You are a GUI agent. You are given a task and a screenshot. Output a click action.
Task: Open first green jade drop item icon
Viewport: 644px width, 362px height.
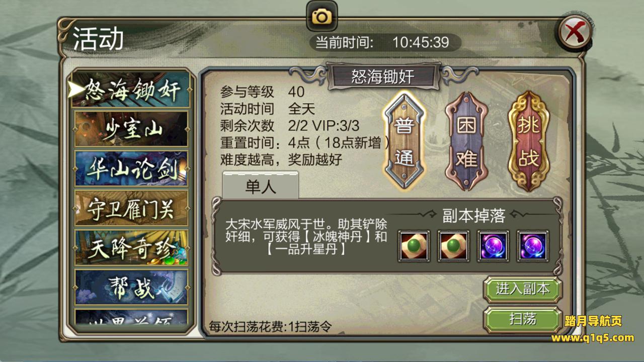pos(414,246)
